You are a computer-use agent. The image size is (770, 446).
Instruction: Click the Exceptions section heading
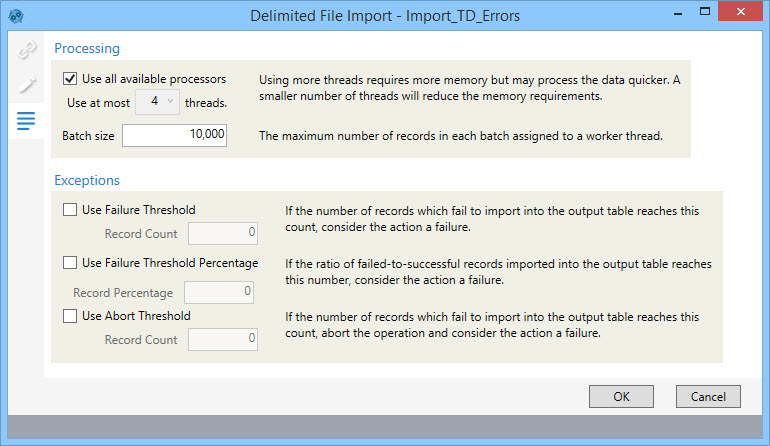(x=87, y=180)
